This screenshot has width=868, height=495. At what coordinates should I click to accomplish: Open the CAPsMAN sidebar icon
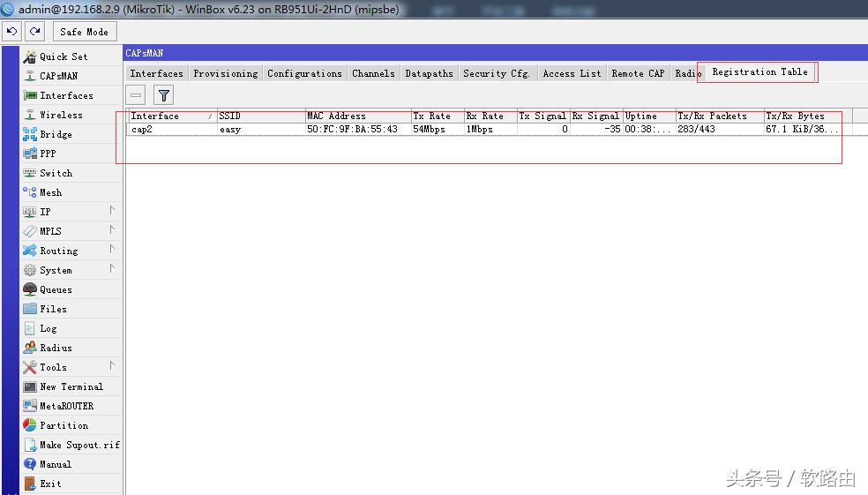pyautogui.click(x=29, y=76)
